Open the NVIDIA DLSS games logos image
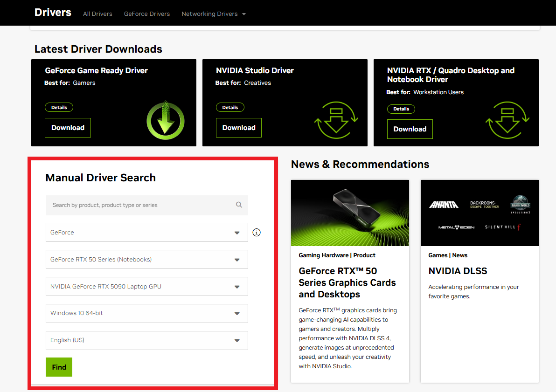The height and width of the screenshot is (392, 556). pyautogui.click(x=480, y=213)
